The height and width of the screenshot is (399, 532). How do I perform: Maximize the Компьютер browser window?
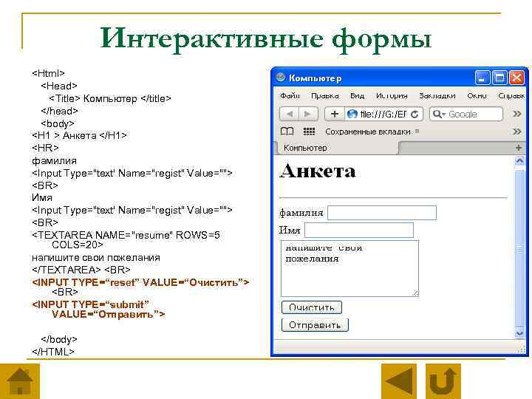(499, 78)
